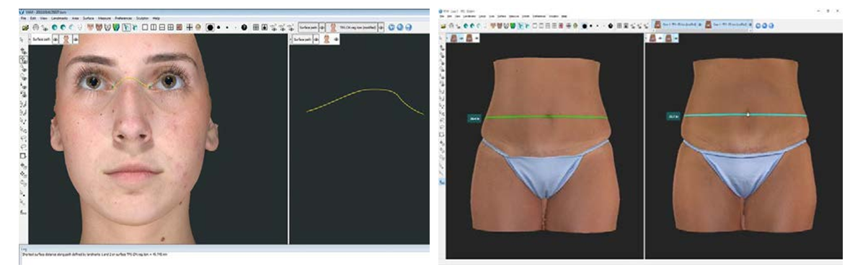
Task: Select the highlighted pointer tool in the face window toolbar
Action: 126,27
